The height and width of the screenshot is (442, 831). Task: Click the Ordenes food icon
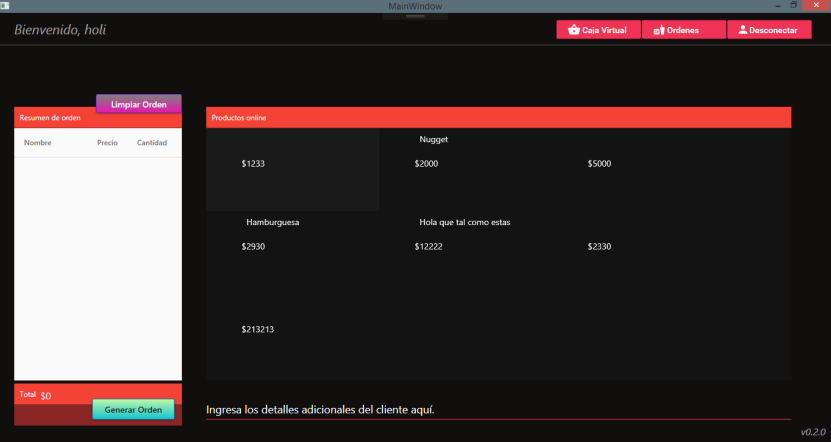(x=659, y=30)
